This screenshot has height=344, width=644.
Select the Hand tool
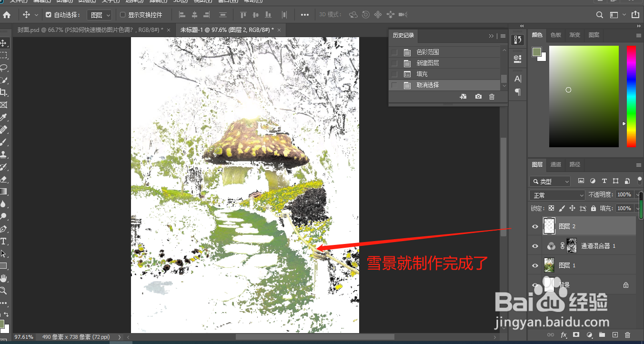pos(3,278)
